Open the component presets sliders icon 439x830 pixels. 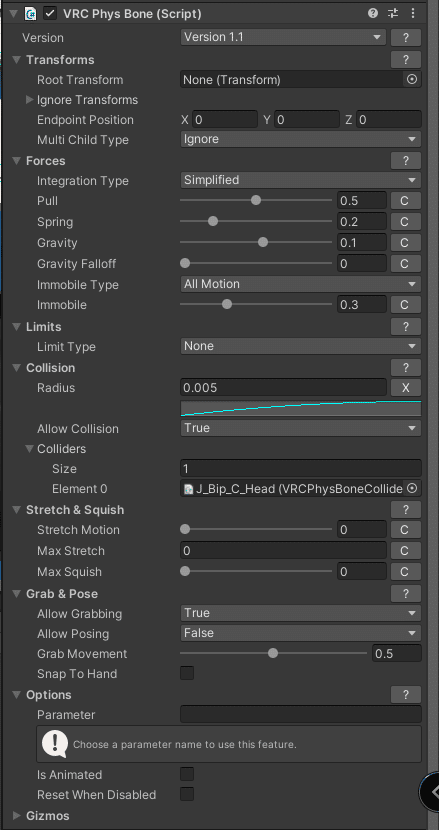pos(392,13)
